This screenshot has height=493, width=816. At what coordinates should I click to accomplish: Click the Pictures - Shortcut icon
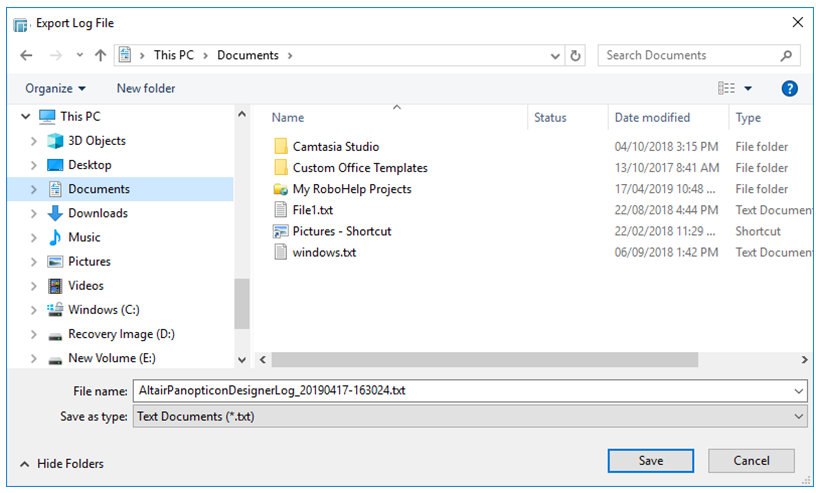pyautogui.click(x=281, y=231)
